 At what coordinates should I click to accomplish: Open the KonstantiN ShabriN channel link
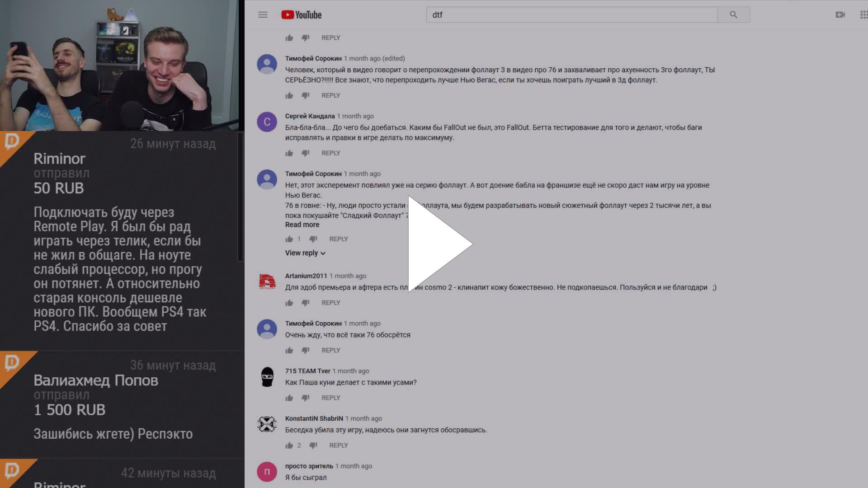click(314, 418)
